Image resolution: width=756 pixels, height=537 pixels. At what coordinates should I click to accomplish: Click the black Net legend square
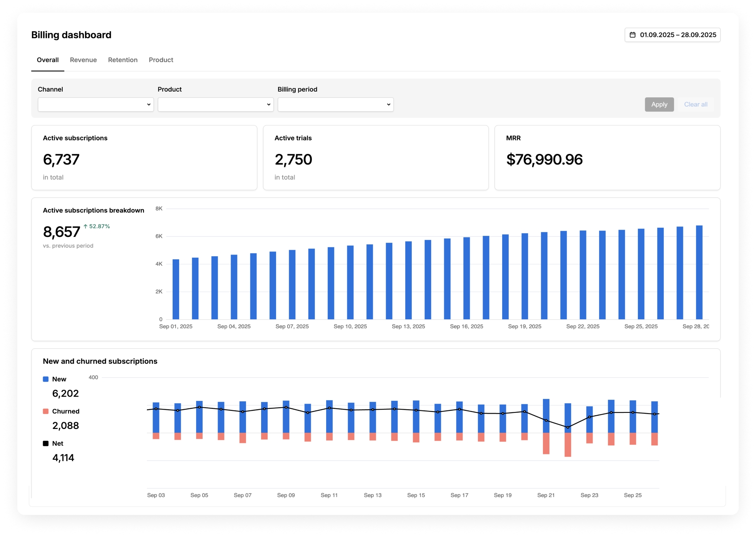coord(46,443)
